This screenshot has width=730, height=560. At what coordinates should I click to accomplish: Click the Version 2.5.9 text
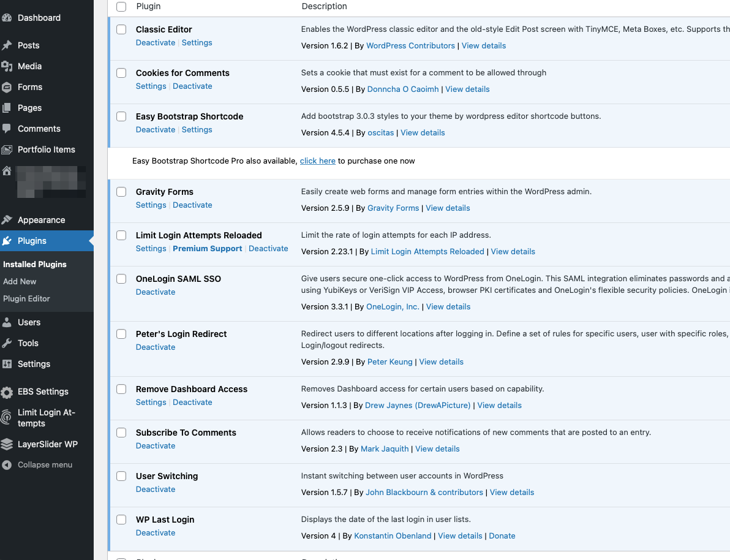pos(325,208)
